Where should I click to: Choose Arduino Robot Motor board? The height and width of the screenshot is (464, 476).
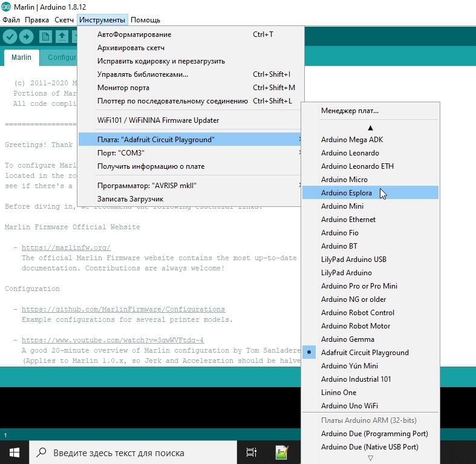[370, 326]
